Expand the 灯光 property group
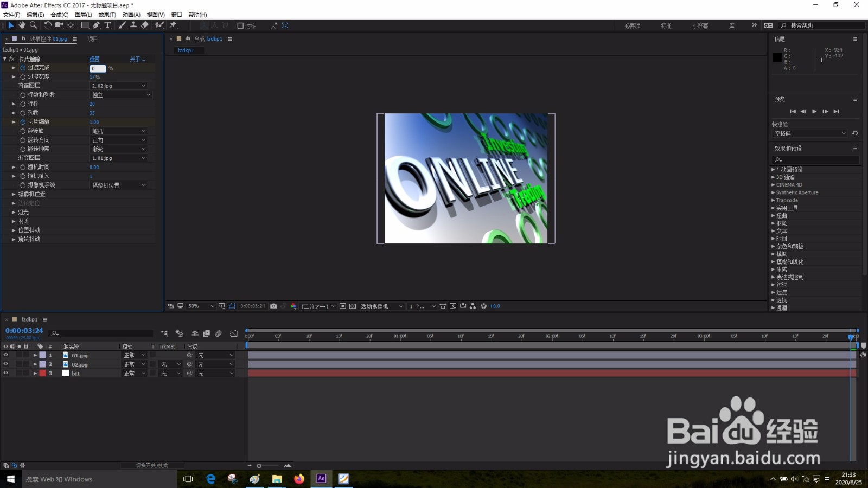Screen dimensions: 868x488 (14, 212)
